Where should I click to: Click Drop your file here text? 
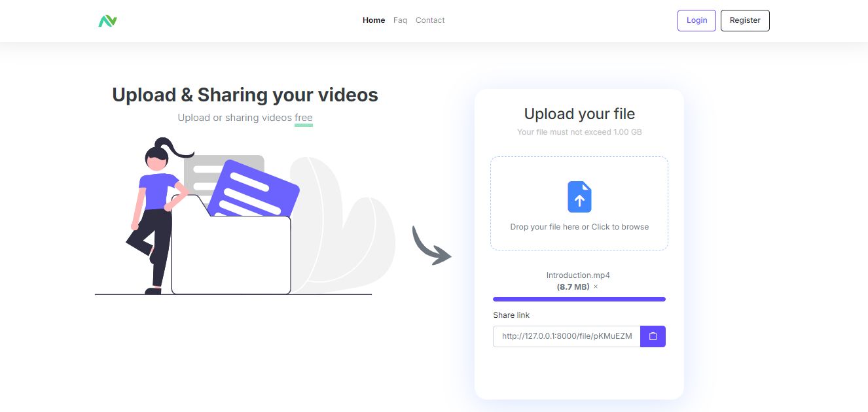coord(579,227)
